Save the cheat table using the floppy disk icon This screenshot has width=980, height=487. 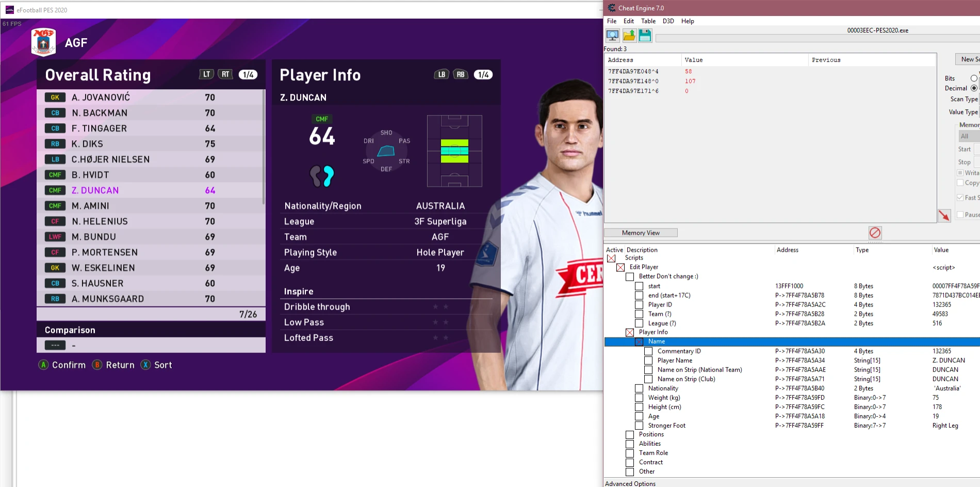645,35
